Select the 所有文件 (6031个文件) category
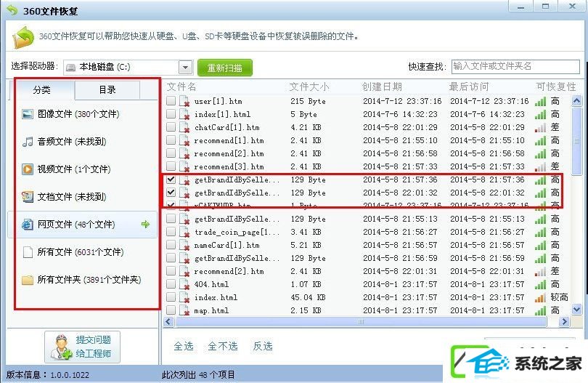Screen dimensions: 588x383 [x=83, y=252]
